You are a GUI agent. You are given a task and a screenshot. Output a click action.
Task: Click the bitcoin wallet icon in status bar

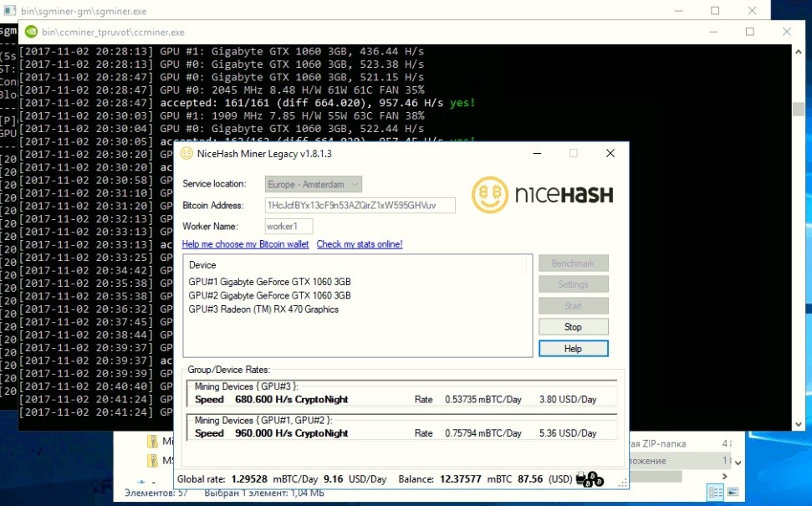click(x=590, y=479)
